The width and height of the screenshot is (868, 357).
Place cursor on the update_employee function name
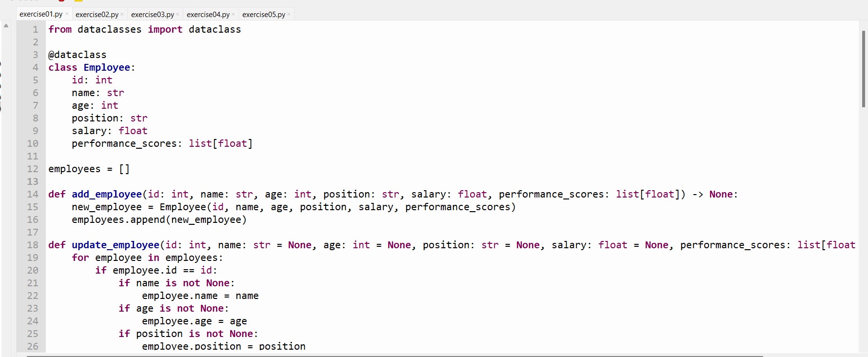[115, 245]
